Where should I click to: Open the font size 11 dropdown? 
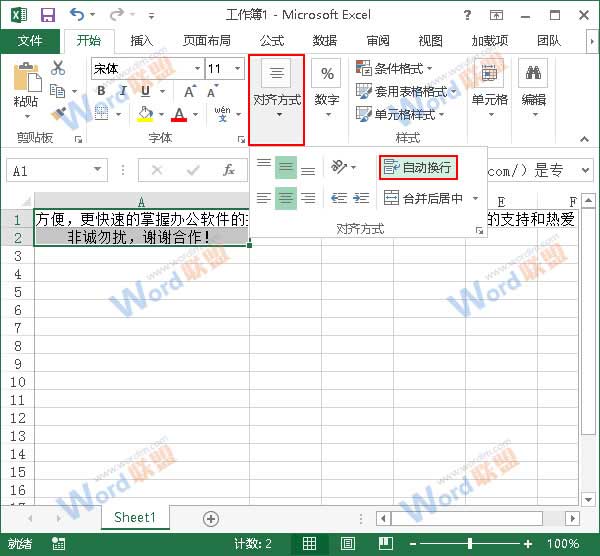pyautogui.click(x=238, y=69)
